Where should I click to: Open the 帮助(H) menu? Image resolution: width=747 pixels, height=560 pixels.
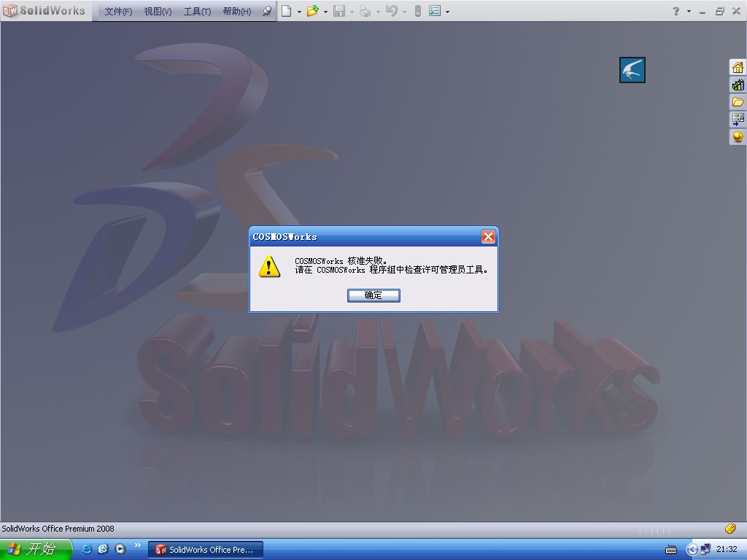(x=237, y=12)
